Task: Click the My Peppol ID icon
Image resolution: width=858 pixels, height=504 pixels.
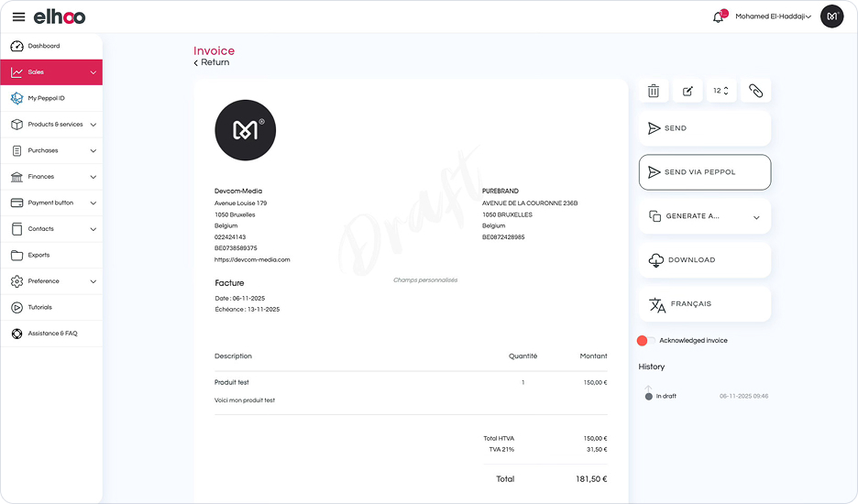Action: click(16, 98)
